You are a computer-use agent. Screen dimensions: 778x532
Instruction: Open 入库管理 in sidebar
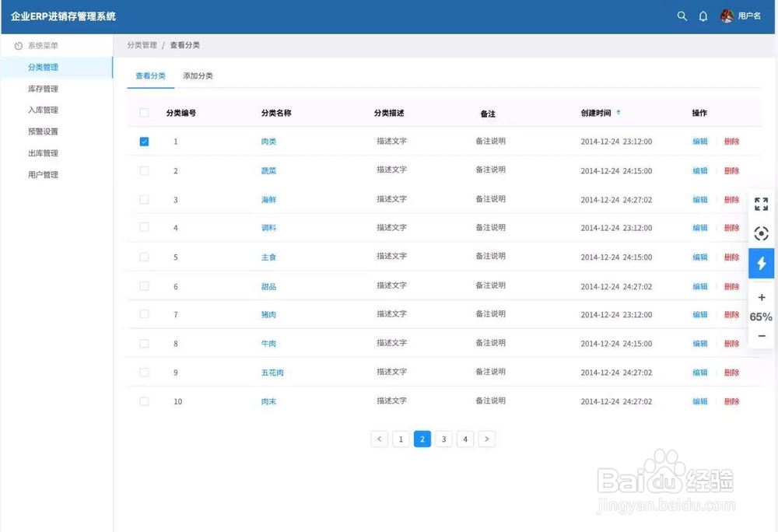[x=43, y=110]
